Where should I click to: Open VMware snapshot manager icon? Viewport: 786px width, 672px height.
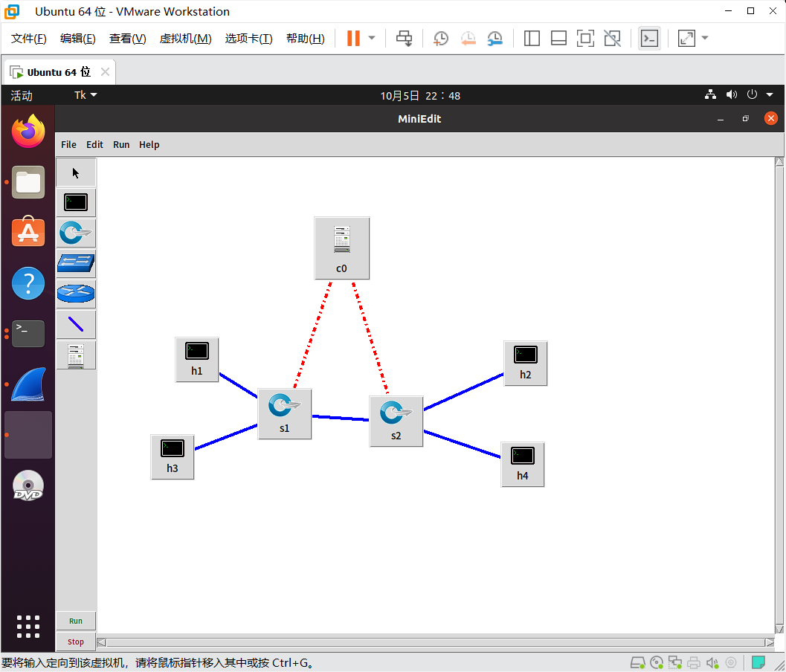(x=495, y=38)
